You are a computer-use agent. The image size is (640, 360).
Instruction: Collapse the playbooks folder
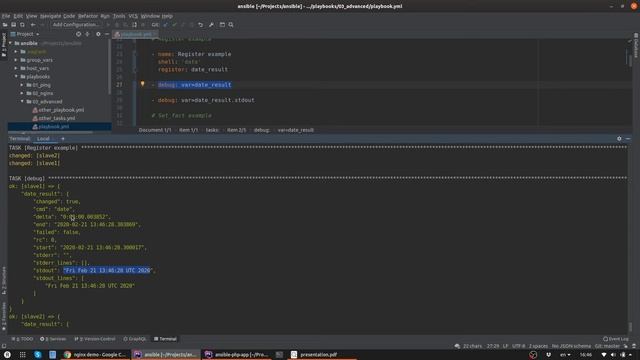[16, 76]
